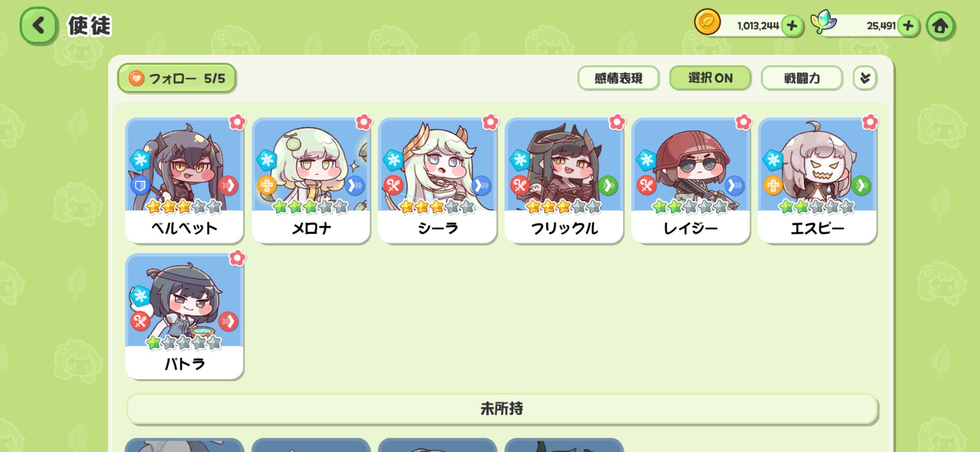Screen dimensions: 980x452
Task: Open the シーラ character card
Action: 437,180
